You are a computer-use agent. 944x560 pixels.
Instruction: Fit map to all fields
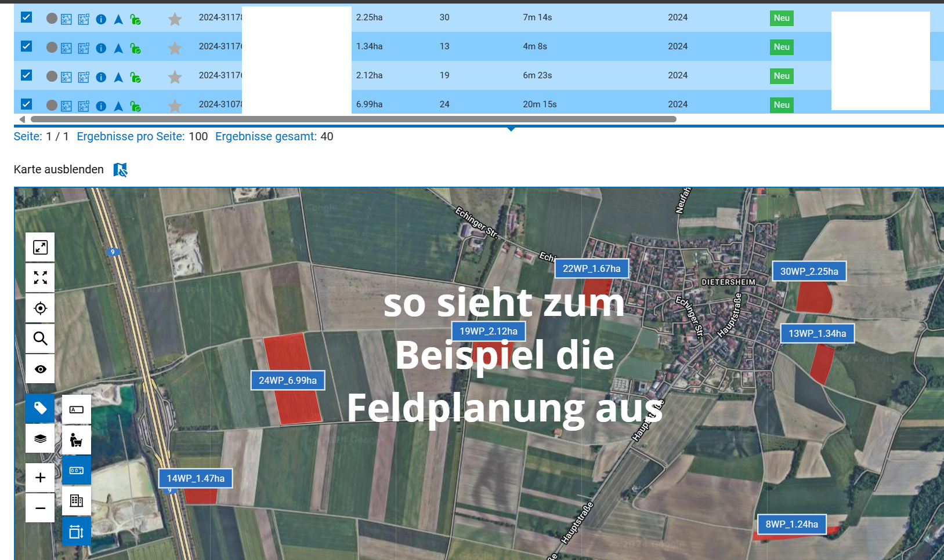pyautogui.click(x=40, y=278)
